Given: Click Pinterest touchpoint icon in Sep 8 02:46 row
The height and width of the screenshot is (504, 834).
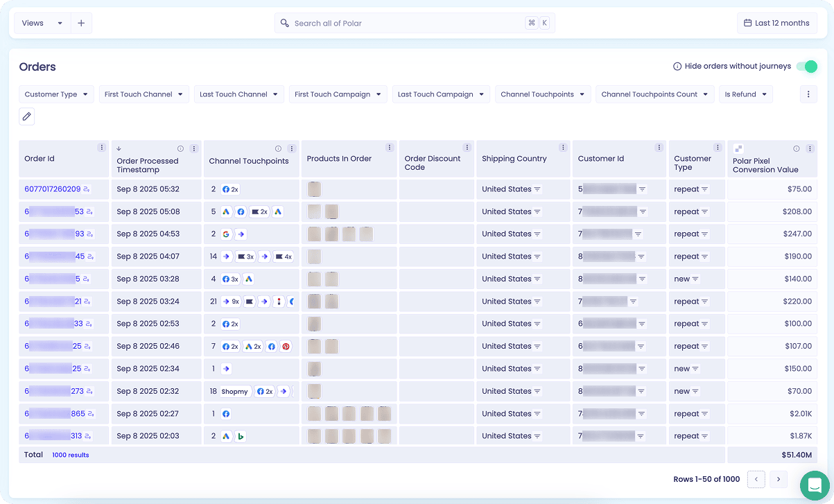Looking at the screenshot, I should [286, 347].
